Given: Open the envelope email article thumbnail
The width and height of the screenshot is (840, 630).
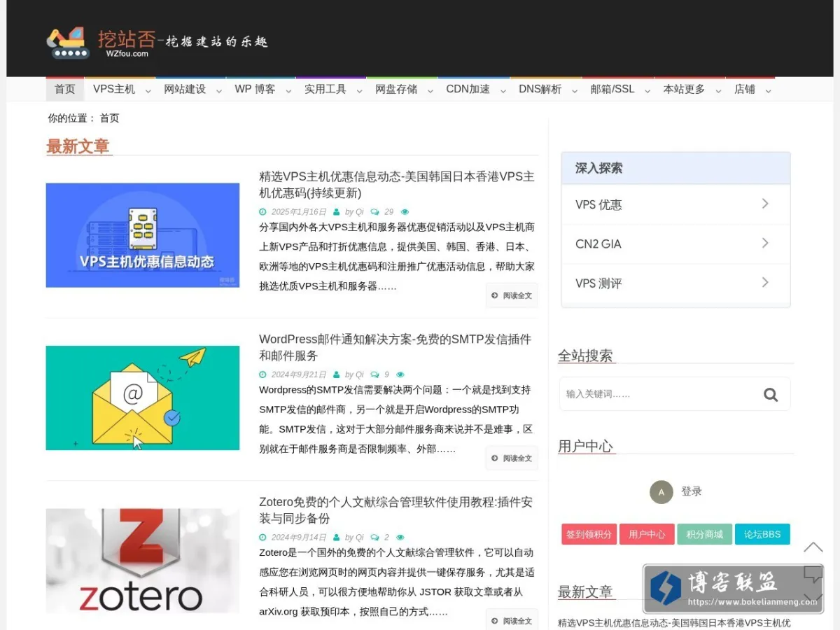Looking at the screenshot, I should click(x=143, y=398).
